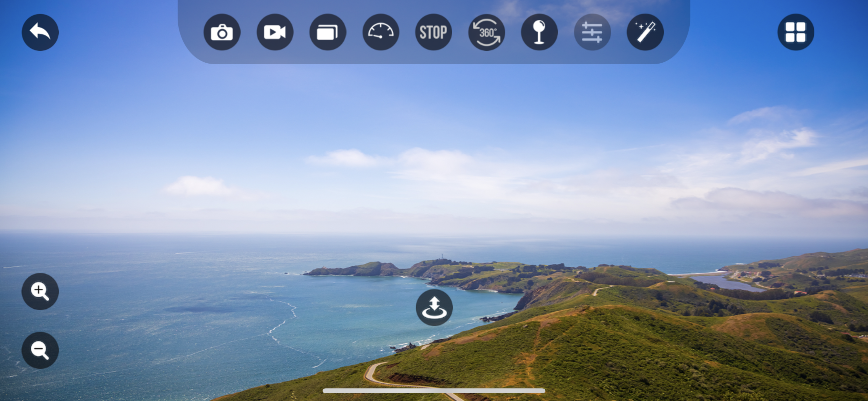Take a photo with the camera icon
868x401 pixels.
222,32
